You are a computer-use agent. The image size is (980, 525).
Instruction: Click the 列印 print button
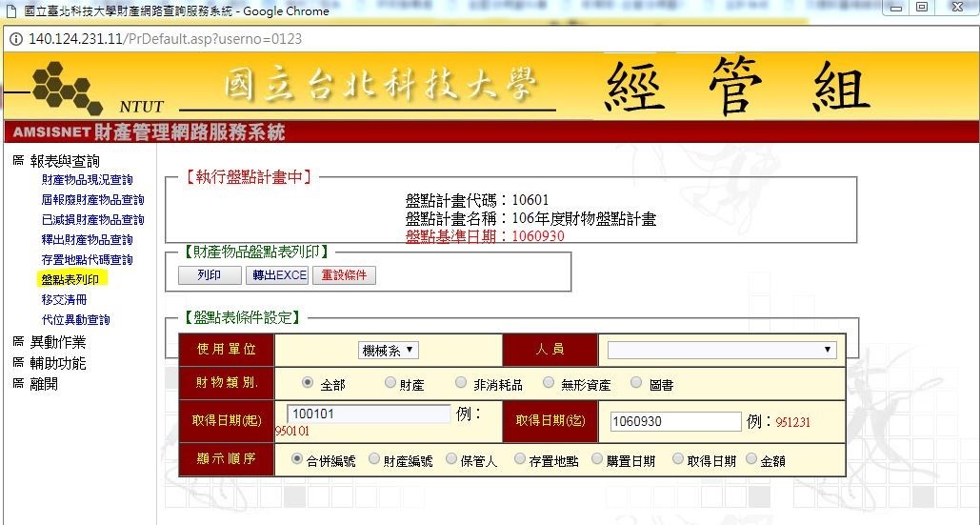click(210, 275)
